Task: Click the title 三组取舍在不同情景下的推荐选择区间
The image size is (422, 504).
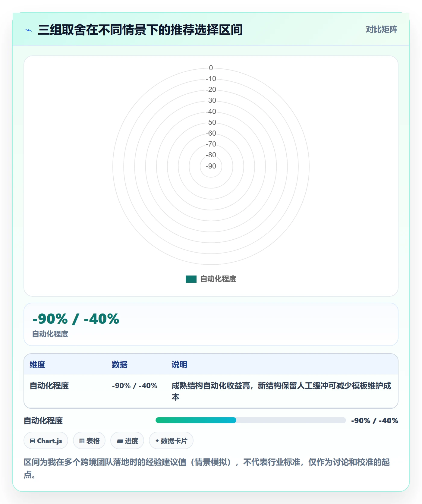Action: [x=140, y=30]
